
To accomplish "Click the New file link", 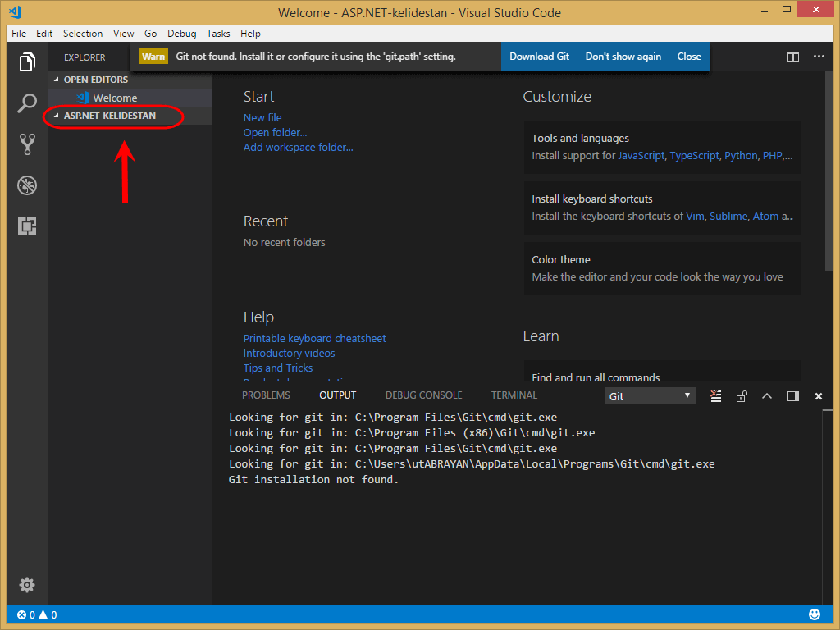I will 262,117.
